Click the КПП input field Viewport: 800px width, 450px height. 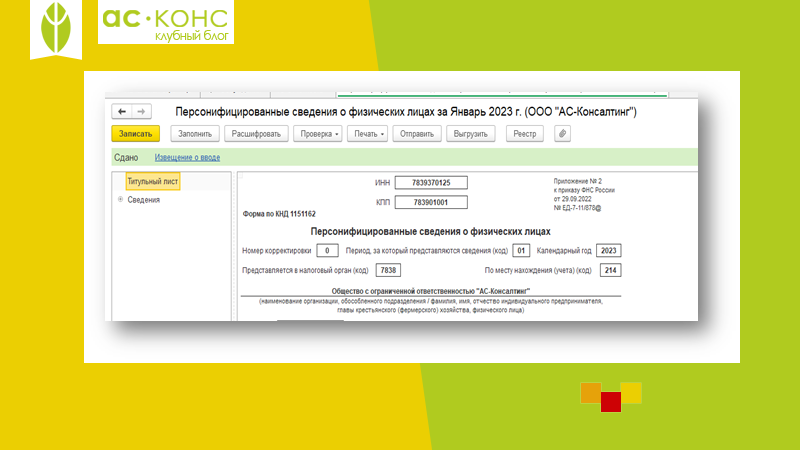pos(431,202)
